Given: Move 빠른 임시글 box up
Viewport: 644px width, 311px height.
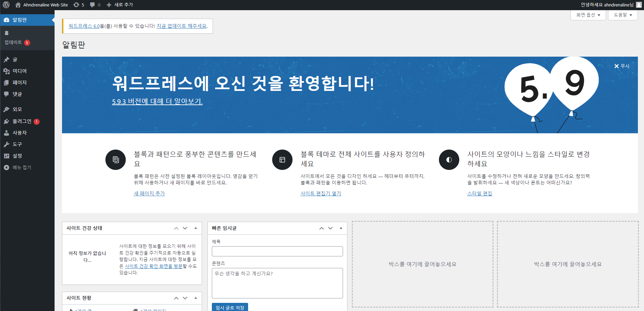Looking at the screenshot, I should [322, 228].
